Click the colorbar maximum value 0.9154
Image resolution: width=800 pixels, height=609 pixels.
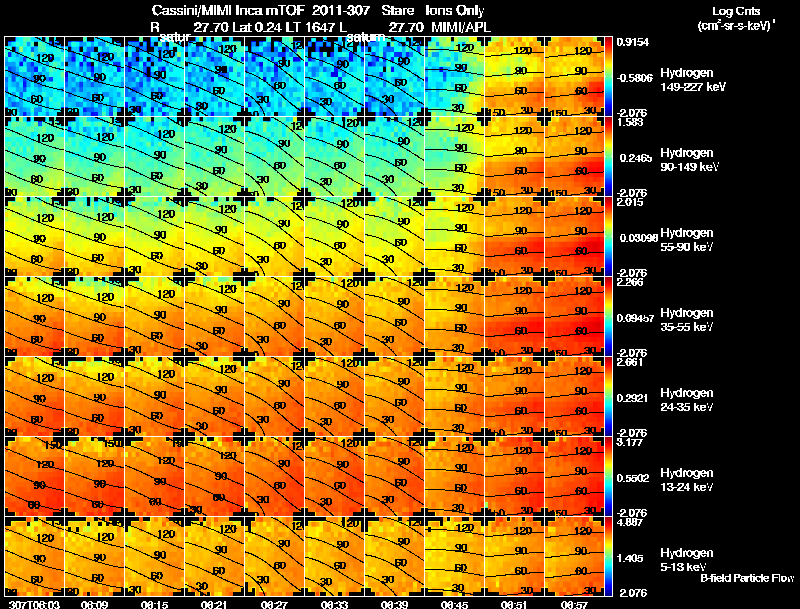click(633, 42)
